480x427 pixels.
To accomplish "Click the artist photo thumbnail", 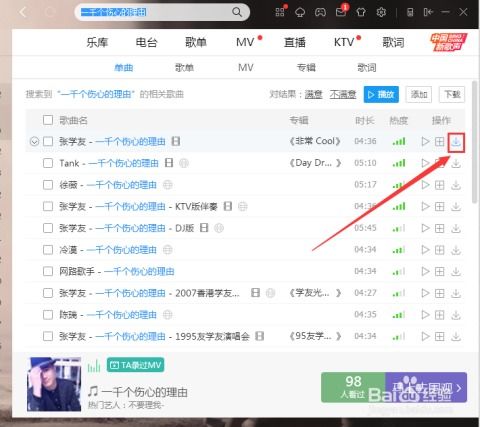I will 54,384.
